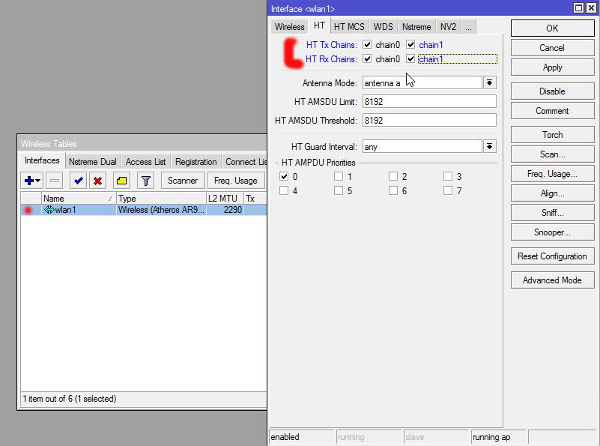Open the HT Guard Interval dropdown arrow

489,146
